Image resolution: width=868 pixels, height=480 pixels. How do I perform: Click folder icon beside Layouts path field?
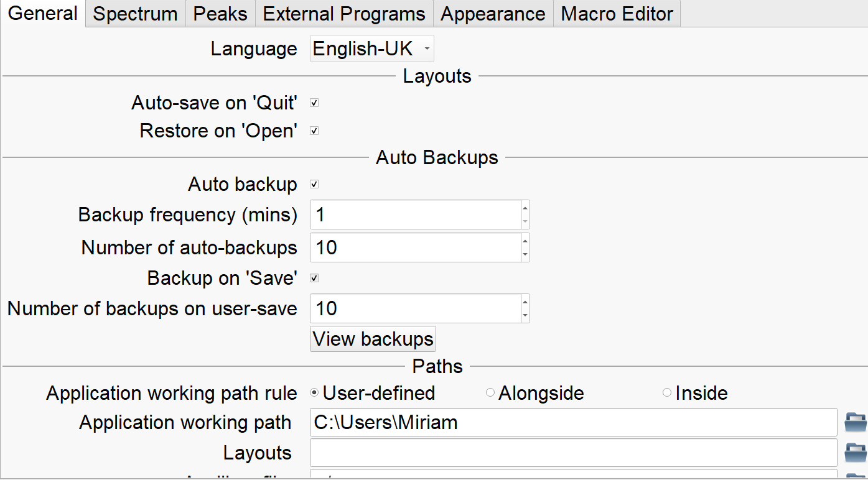coord(855,453)
